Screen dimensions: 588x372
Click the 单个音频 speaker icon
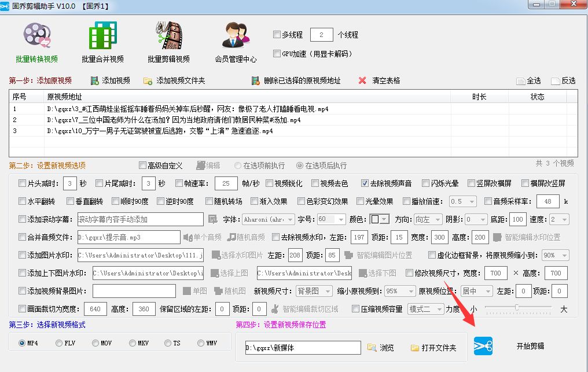coord(188,237)
